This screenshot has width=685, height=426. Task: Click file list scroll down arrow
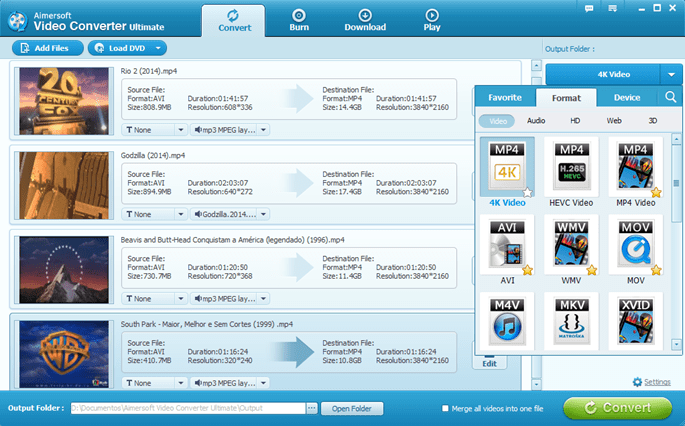(x=536, y=384)
